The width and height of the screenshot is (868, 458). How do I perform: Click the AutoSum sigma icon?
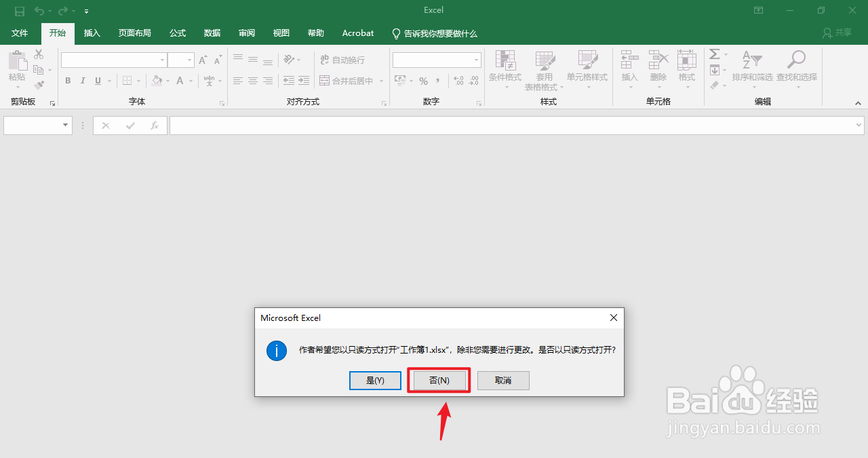pyautogui.click(x=715, y=54)
